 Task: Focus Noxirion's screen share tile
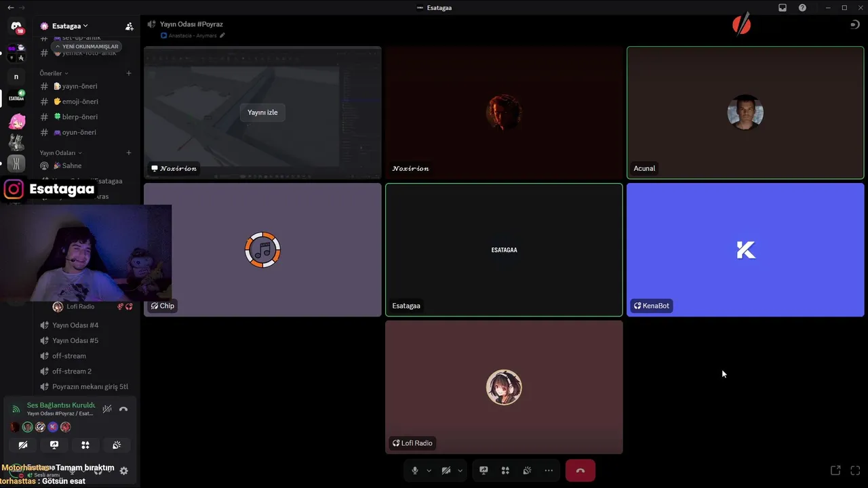tap(262, 113)
